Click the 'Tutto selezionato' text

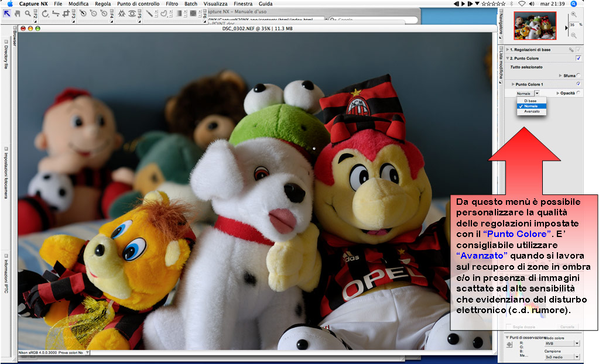pos(526,67)
